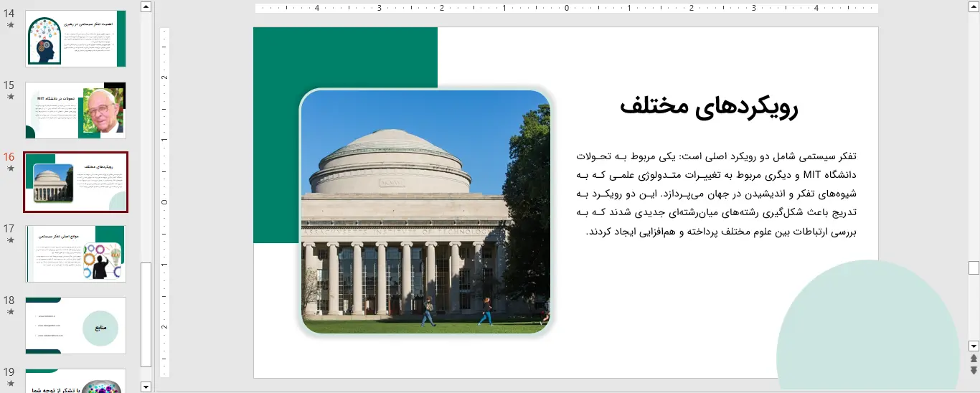Screen dimensions: 980x393
Task: Click the main editor scrollbar up arrow
Action: pos(974,6)
